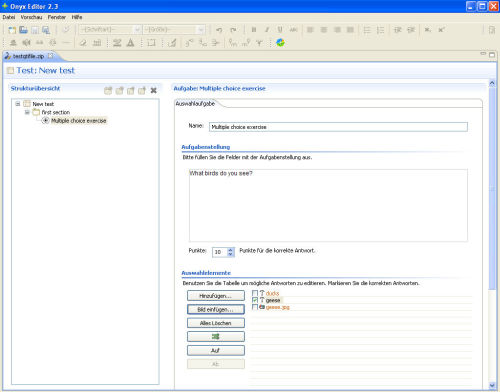Collapse the first section tree node
This screenshot has width=500, height=392.
(x=27, y=112)
